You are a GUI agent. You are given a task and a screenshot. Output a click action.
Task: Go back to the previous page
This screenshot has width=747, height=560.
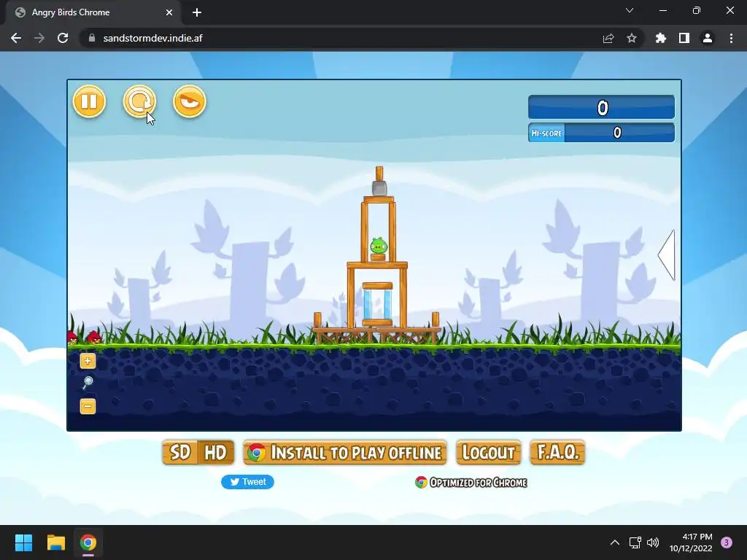[x=16, y=38]
